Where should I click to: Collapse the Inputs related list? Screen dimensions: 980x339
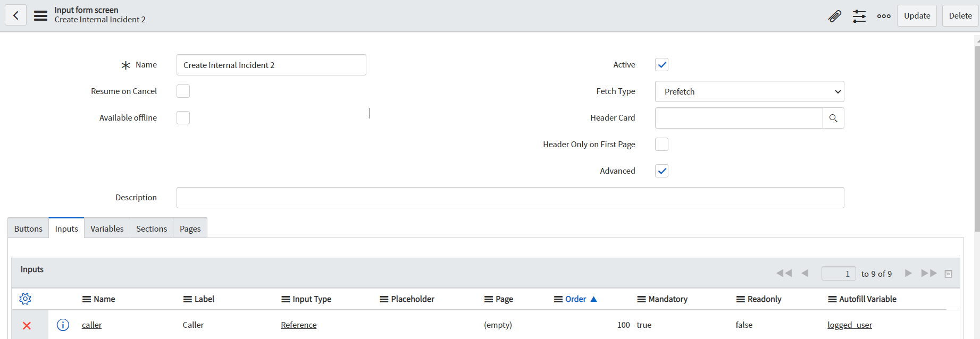(x=948, y=274)
